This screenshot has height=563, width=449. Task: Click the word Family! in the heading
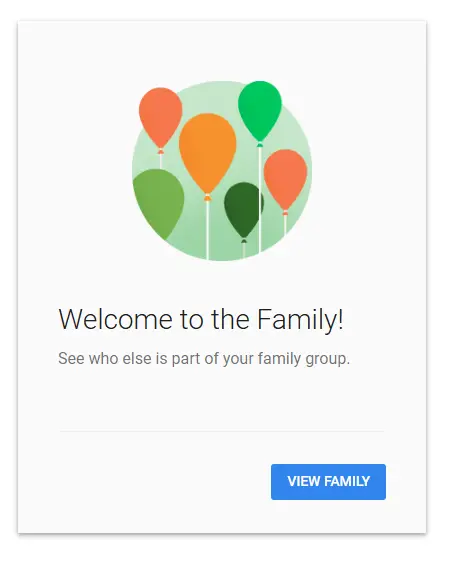[x=300, y=319]
